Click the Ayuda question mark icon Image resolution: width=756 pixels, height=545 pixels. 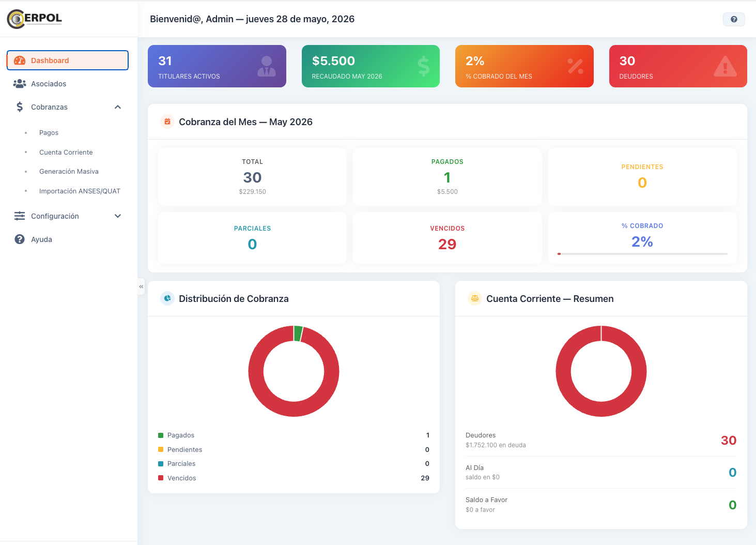click(20, 239)
